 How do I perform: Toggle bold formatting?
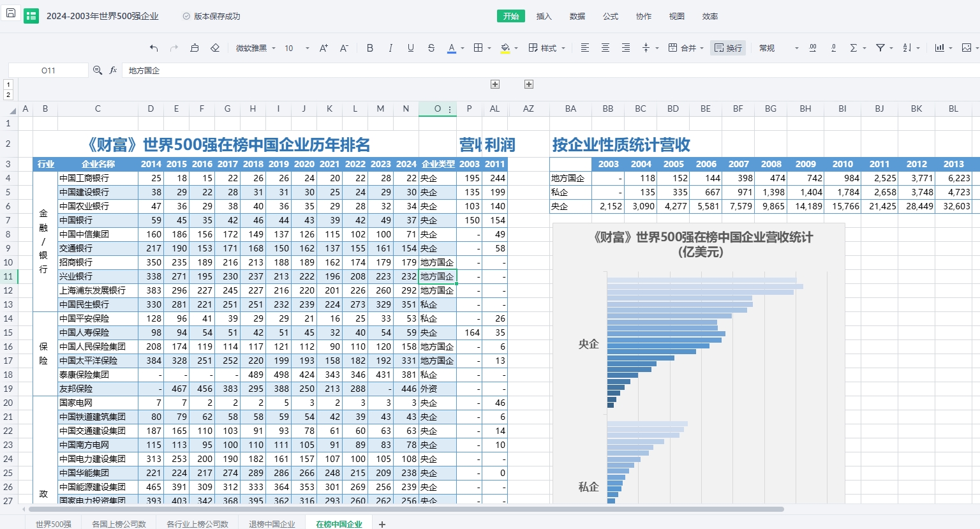tap(370, 48)
